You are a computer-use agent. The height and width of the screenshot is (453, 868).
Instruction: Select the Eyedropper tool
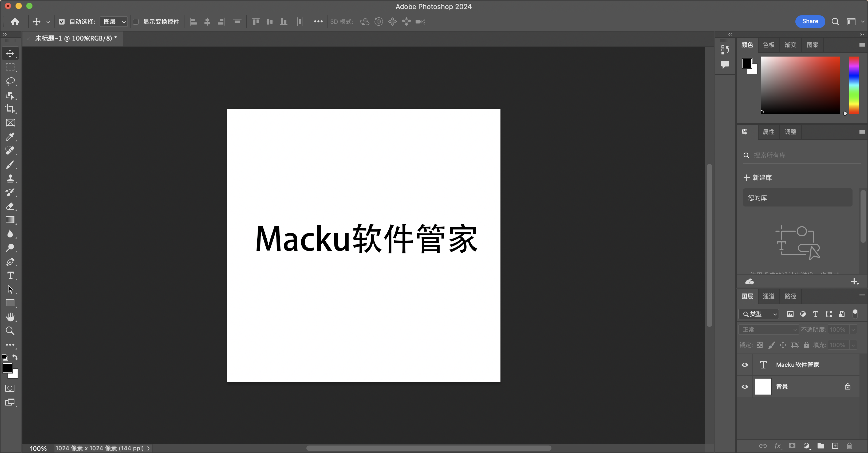tap(10, 137)
